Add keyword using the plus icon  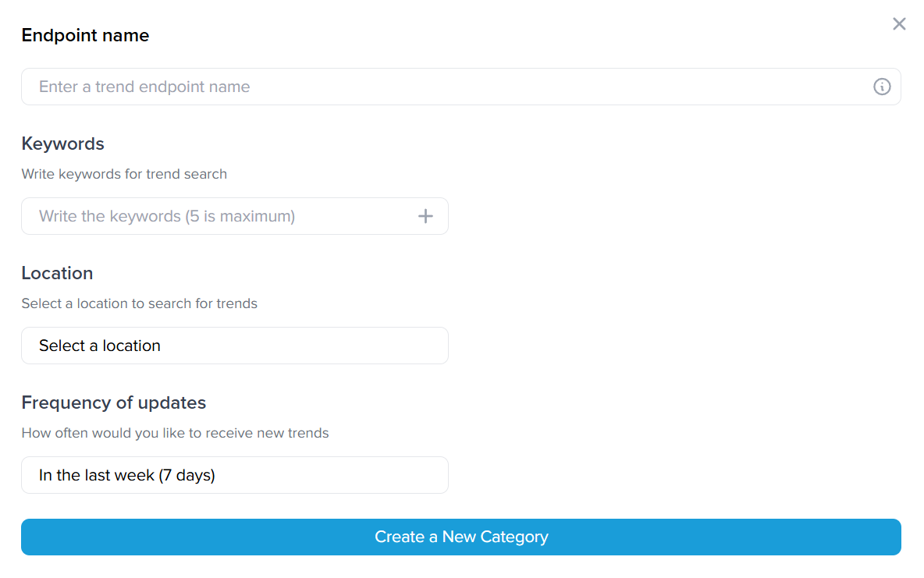click(425, 216)
